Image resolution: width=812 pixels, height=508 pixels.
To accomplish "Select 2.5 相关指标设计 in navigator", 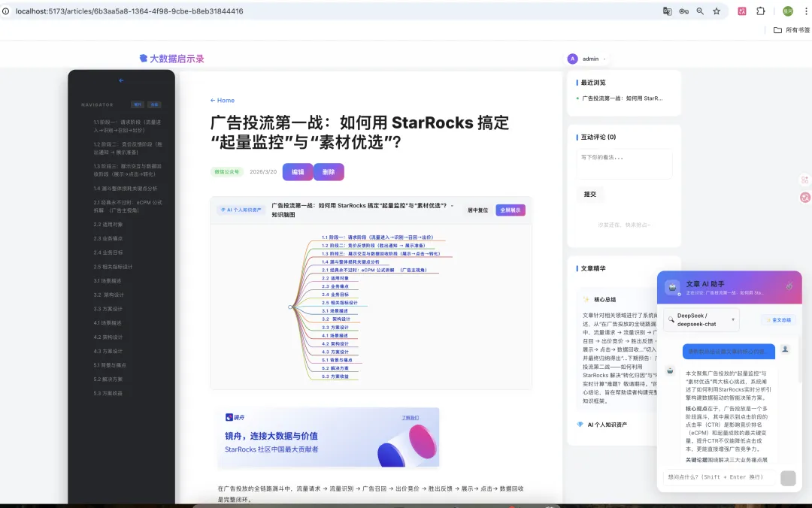I will [113, 267].
